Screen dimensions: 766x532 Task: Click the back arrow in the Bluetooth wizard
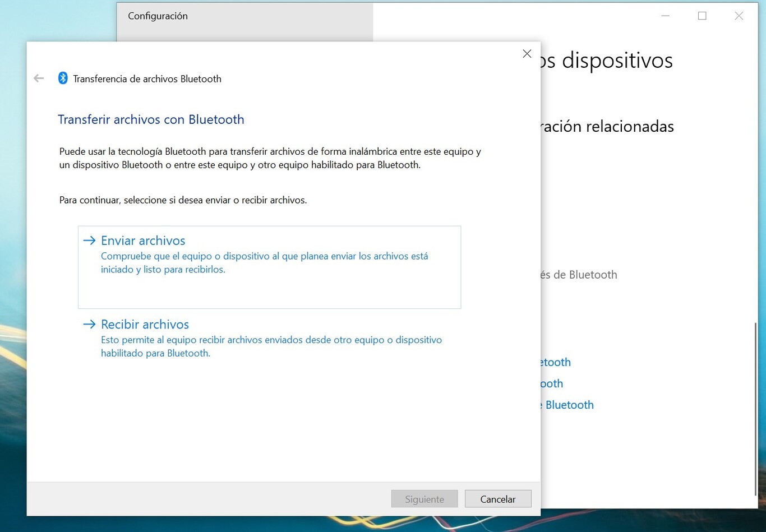pyautogui.click(x=38, y=78)
